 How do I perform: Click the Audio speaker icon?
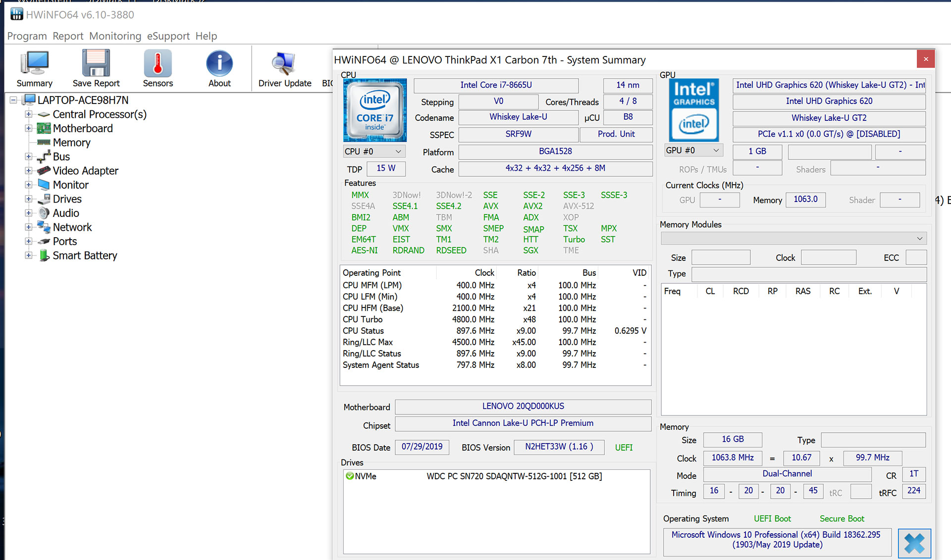pos(44,213)
